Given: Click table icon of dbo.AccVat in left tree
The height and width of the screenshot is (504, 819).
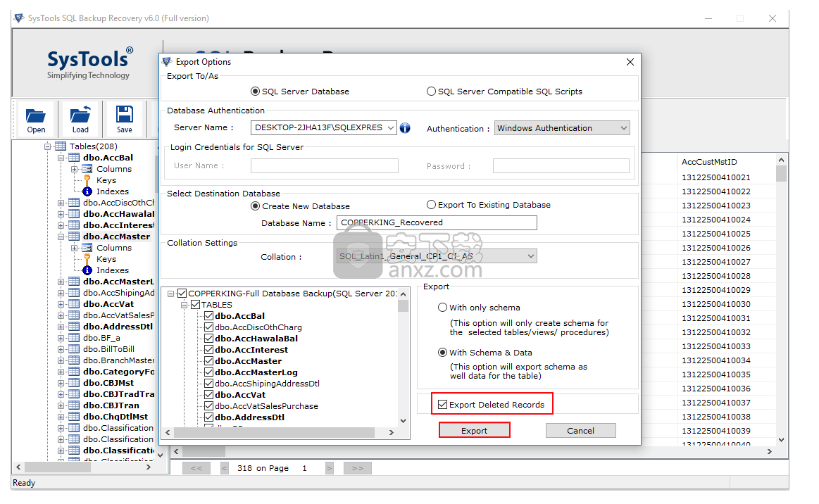Looking at the screenshot, I should tap(74, 304).
